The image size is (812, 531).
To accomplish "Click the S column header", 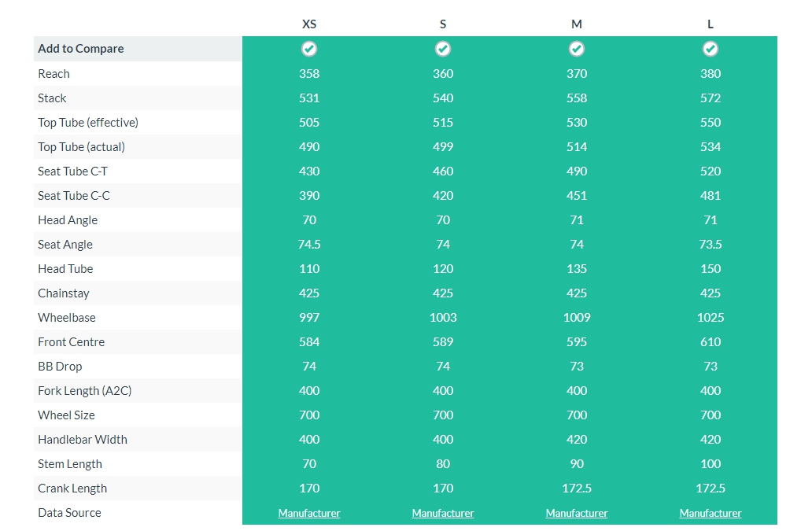I will pyautogui.click(x=443, y=24).
